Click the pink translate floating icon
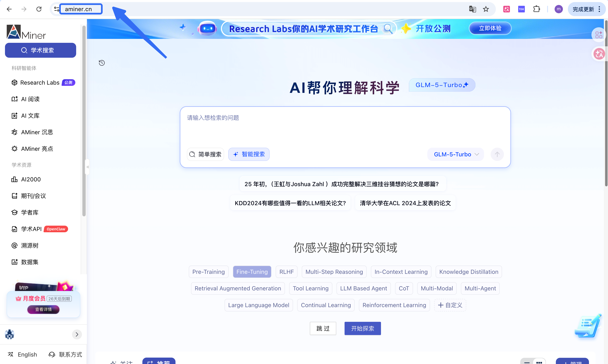This screenshot has height=364, width=608. 599,54
